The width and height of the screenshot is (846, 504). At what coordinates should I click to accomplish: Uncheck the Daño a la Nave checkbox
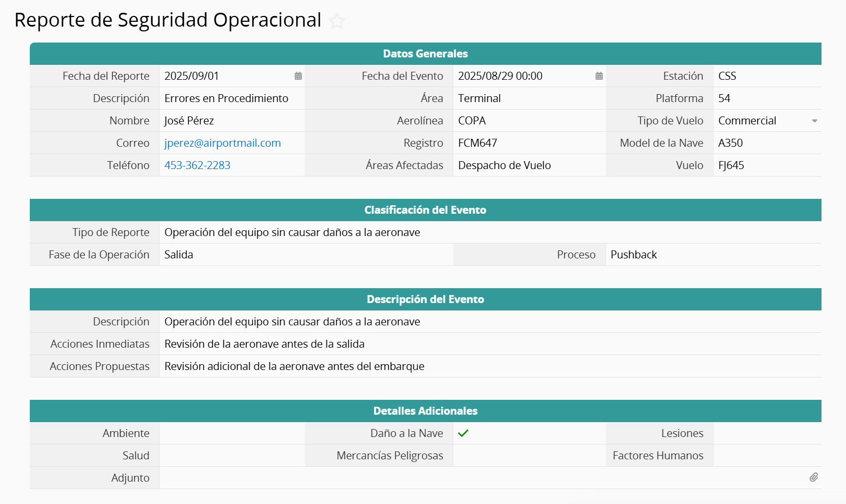(x=463, y=433)
